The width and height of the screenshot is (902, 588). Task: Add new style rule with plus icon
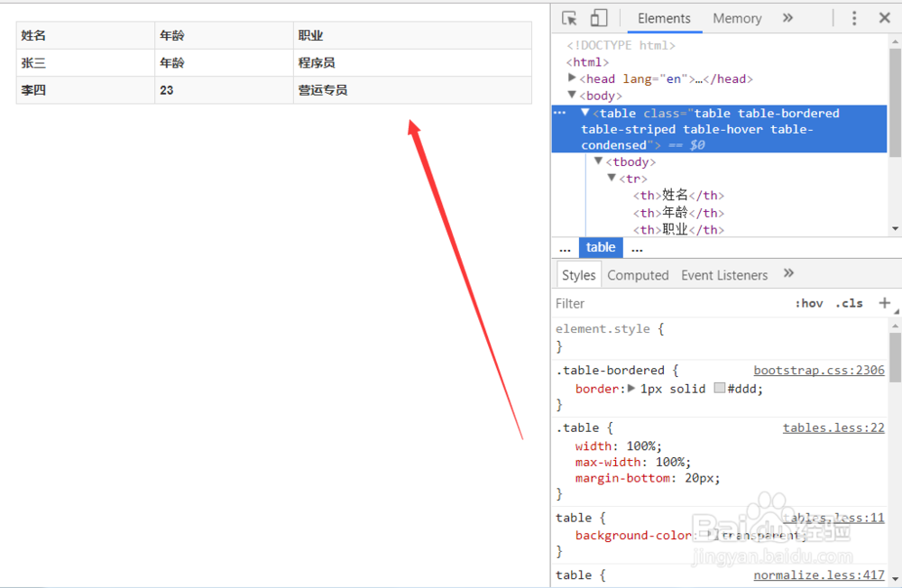point(885,303)
